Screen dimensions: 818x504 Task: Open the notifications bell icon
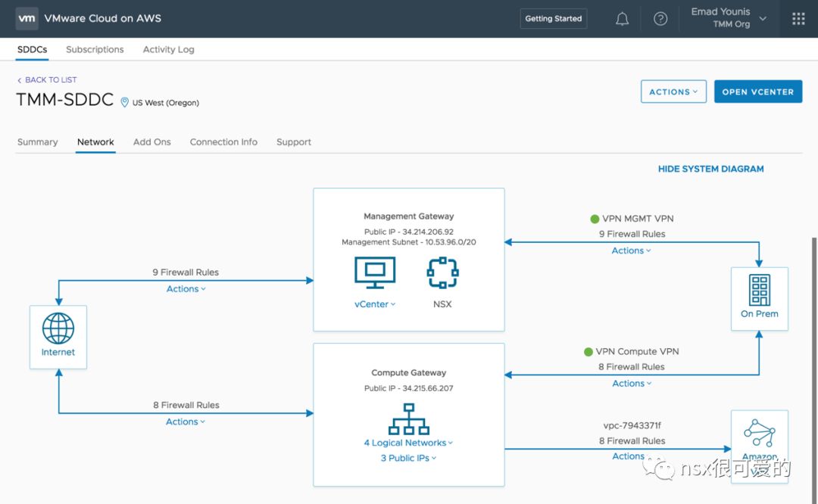(x=622, y=19)
